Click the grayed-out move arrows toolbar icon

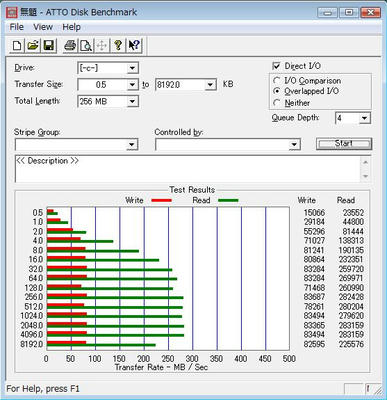point(102,45)
